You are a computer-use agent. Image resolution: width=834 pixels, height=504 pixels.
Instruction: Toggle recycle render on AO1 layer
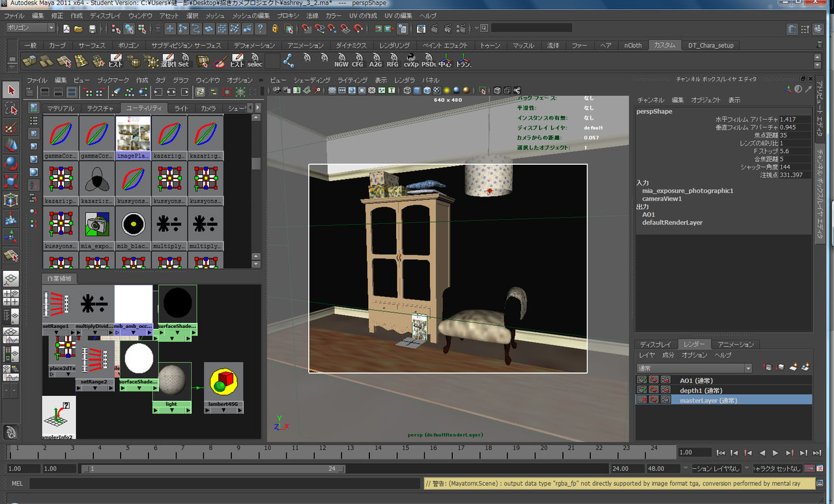click(654, 380)
